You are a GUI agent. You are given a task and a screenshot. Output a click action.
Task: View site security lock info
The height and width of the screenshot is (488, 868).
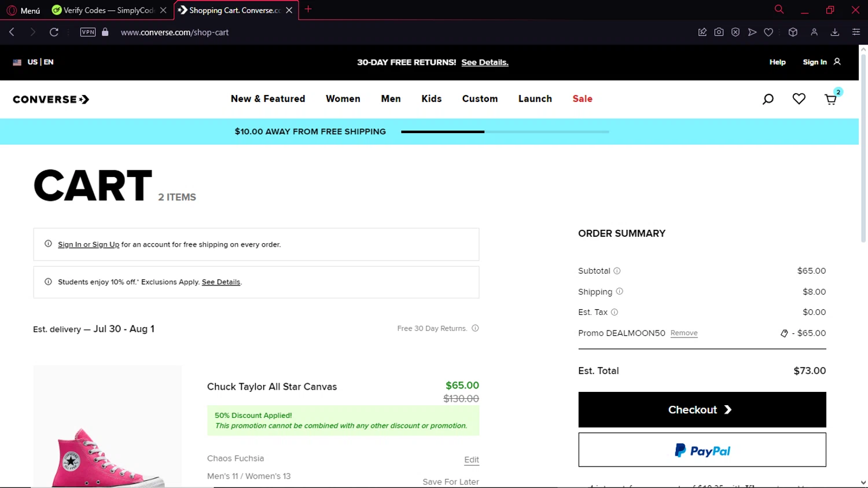105,32
